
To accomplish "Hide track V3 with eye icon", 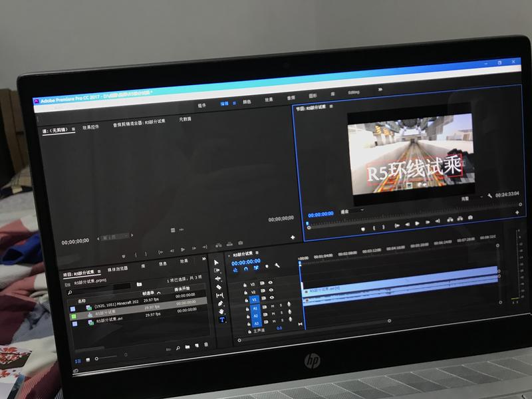I will [271, 282].
